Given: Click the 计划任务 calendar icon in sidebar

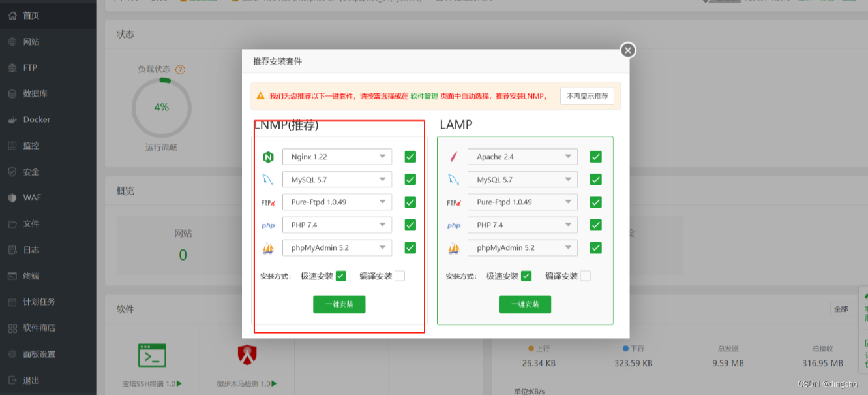Looking at the screenshot, I should [12, 302].
